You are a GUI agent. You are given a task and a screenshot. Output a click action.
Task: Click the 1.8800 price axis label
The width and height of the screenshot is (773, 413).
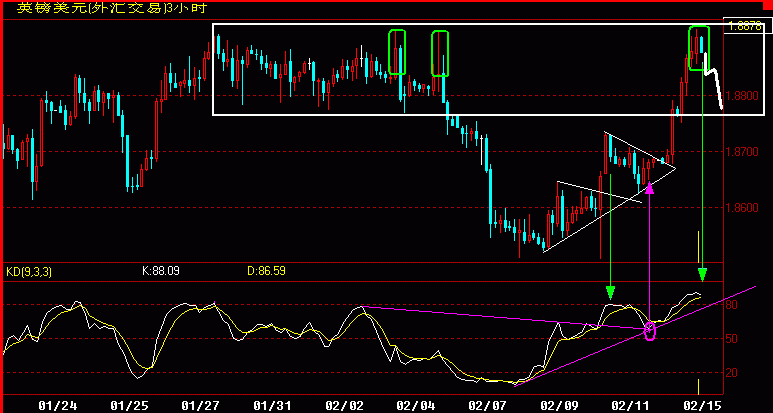pyautogui.click(x=744, y=96)
